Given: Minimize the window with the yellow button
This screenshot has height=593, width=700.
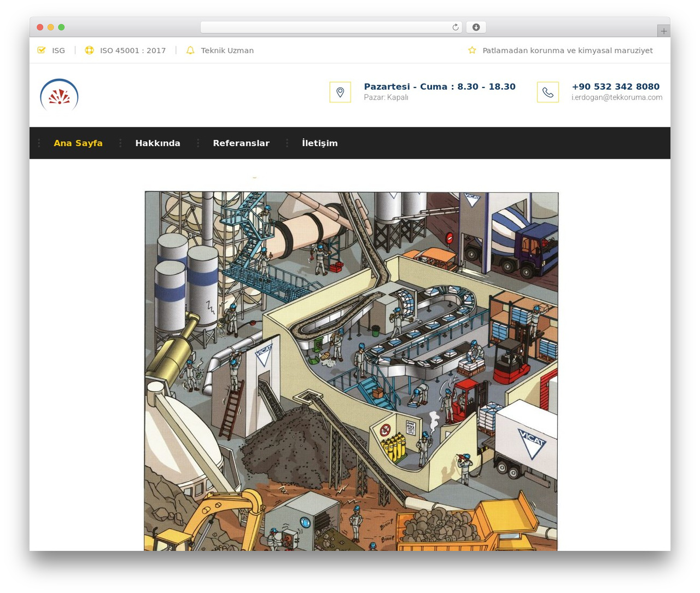Looking at the screenshot, I should pos(51,27).
